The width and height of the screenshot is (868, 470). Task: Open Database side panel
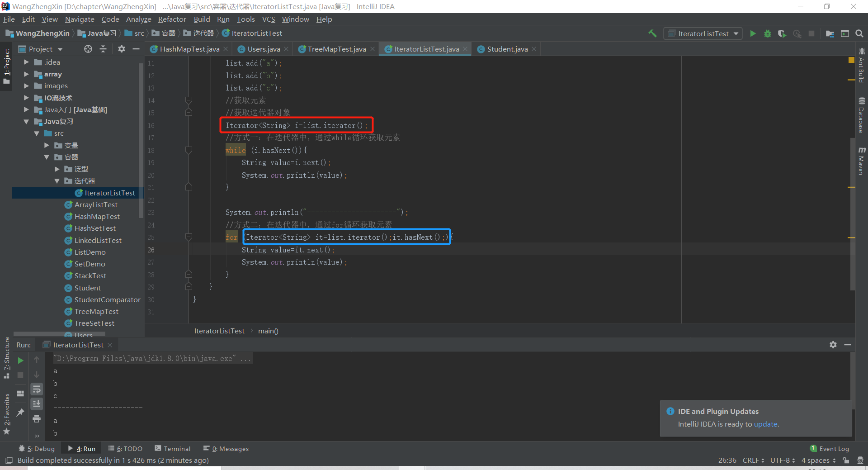[861, 115]
